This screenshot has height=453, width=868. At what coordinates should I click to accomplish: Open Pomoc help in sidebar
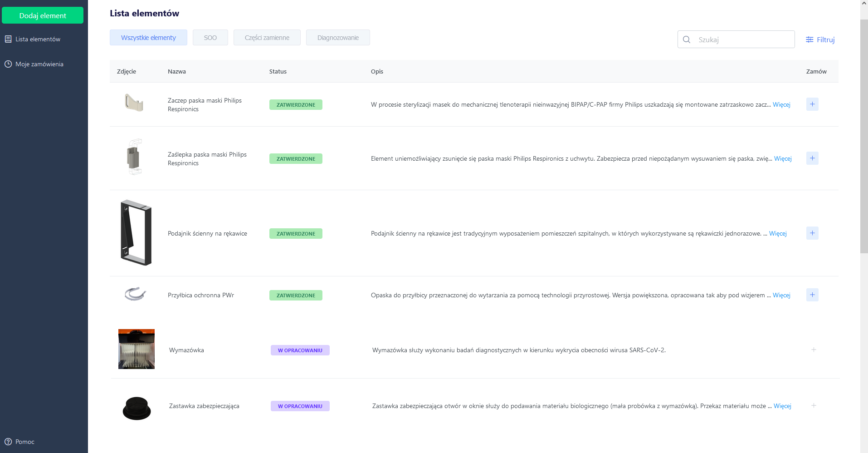click(x=24, y=442)
